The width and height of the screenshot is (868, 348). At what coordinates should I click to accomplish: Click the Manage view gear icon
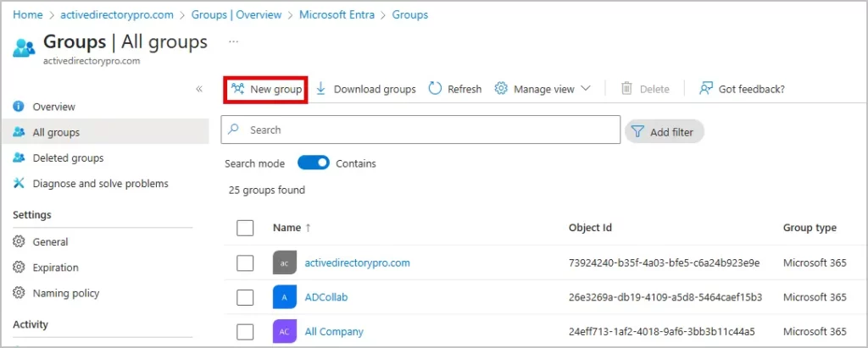point(501,89)
